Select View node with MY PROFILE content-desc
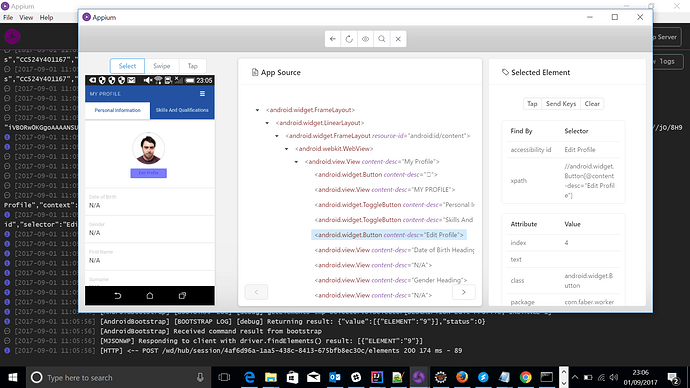The height and width of the screenshot is (388, 690). pyautogui.click(x=385, y=190)
